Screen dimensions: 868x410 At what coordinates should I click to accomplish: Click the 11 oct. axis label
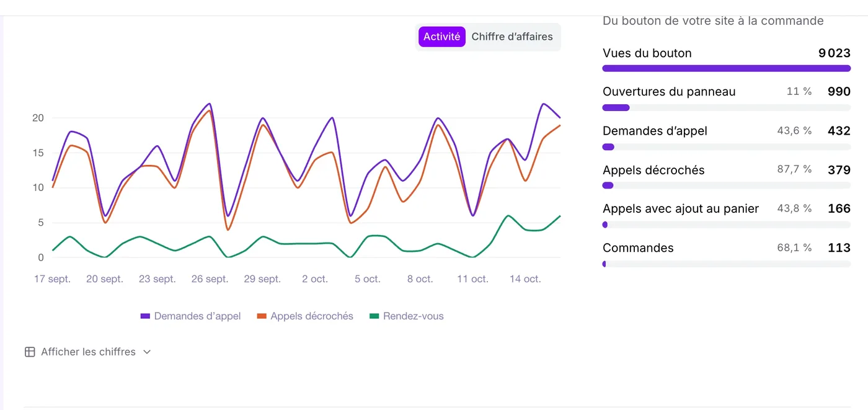coord(472,279)
